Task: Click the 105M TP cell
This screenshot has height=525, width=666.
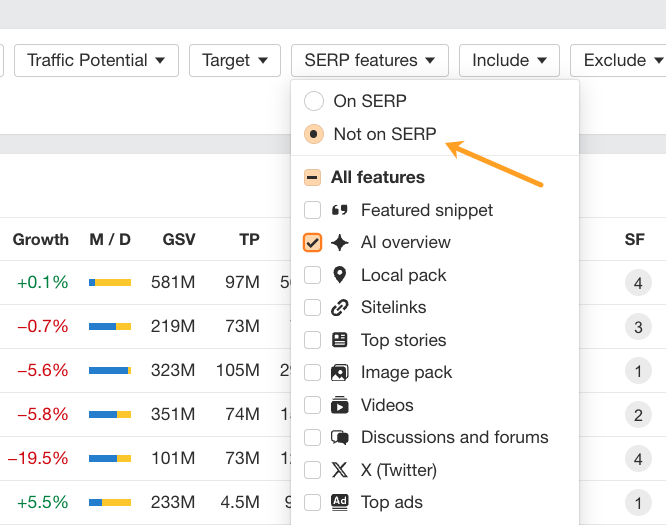Action: tap(238, 370)
